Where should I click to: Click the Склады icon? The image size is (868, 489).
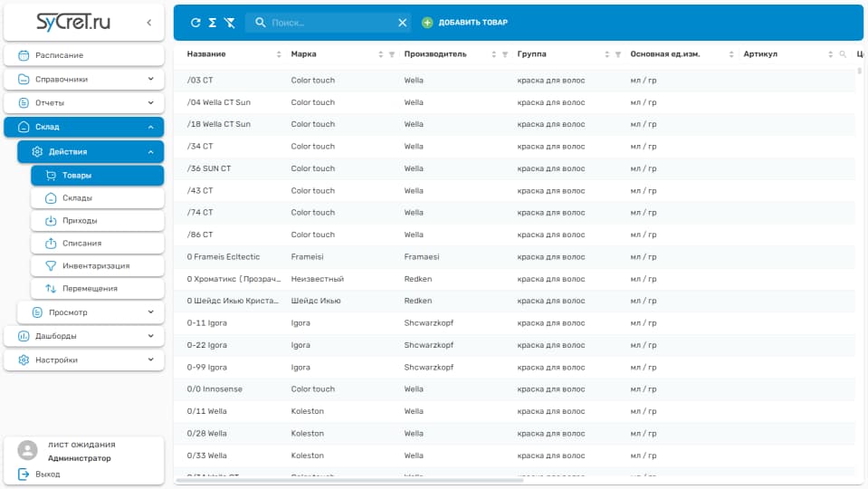(x=51, y=198)
